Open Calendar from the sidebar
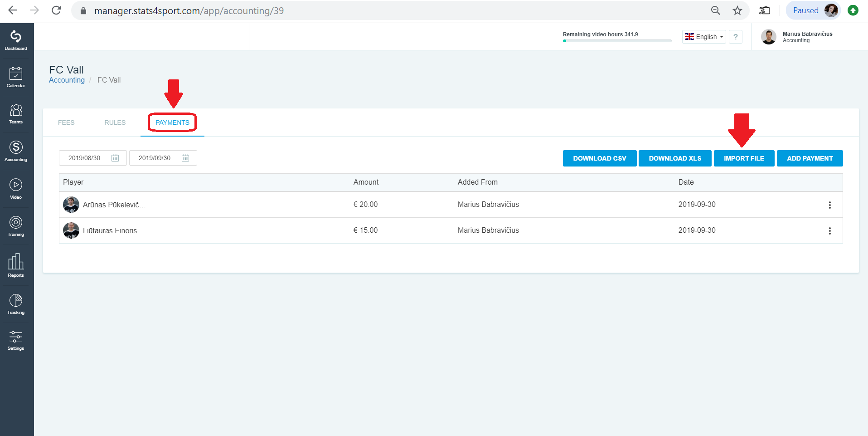 point(16,77)
